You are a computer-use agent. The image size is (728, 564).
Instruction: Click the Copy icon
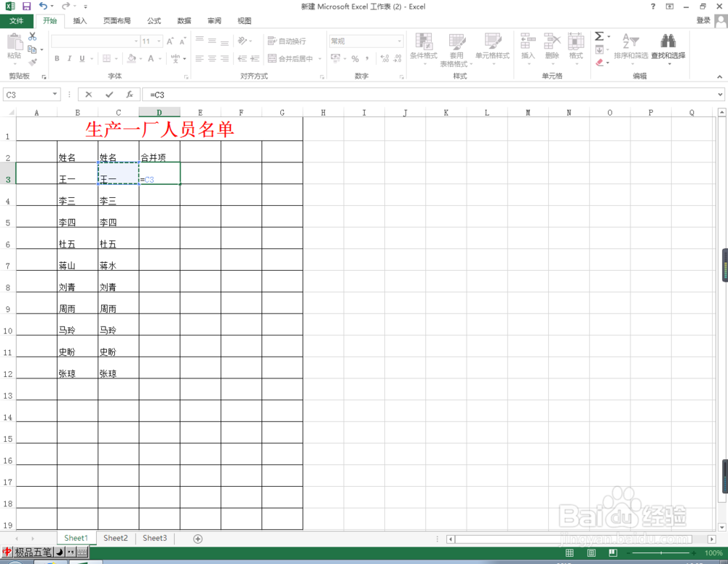[x=32, y=49]
